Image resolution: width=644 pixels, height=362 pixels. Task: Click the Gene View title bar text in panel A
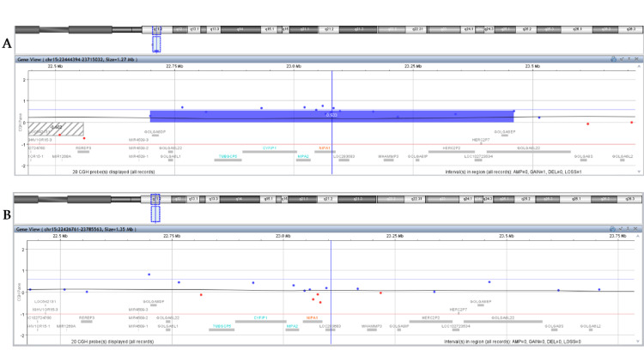(x=76, y=59)
